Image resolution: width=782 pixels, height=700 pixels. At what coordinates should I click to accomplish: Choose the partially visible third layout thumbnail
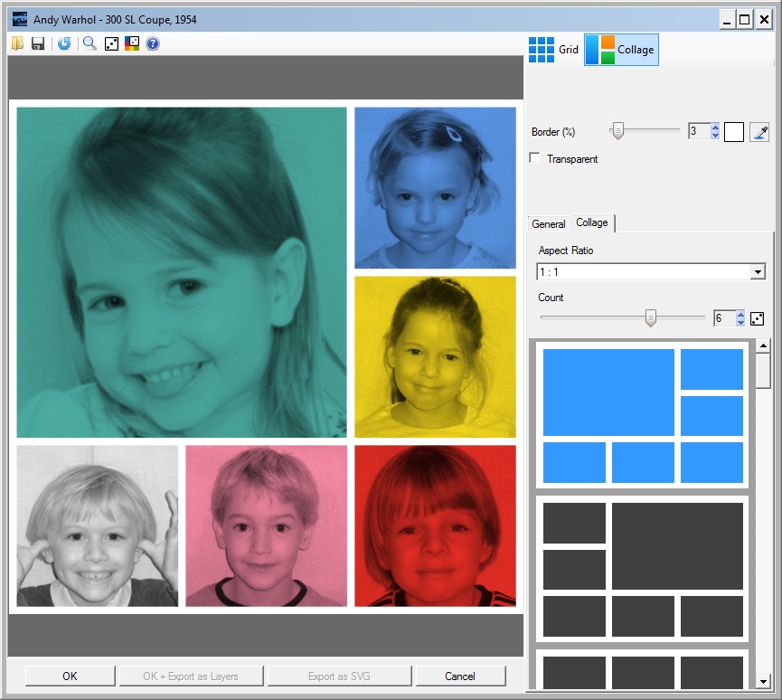[643, 669]
